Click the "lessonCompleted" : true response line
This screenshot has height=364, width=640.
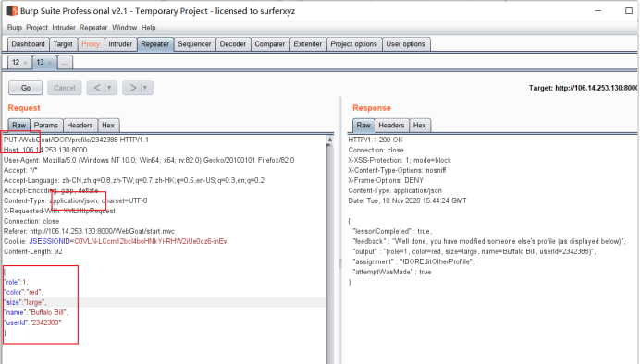point(392,231)
